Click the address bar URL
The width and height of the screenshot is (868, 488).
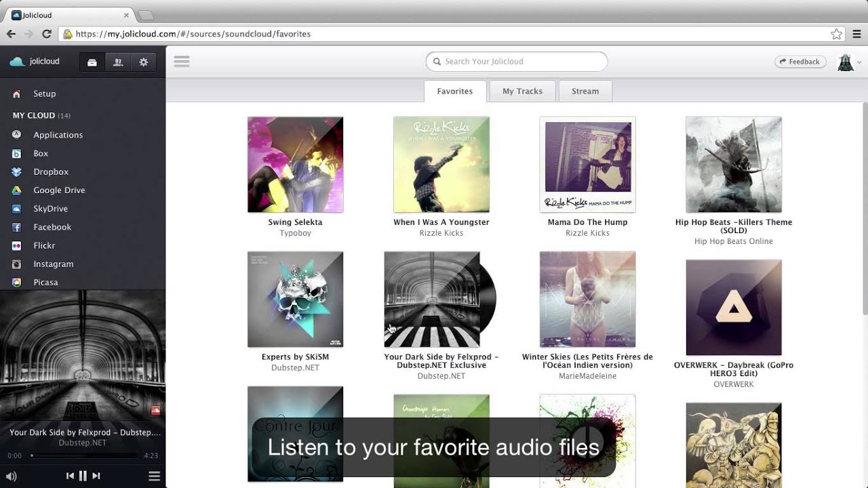click(193, 34)
